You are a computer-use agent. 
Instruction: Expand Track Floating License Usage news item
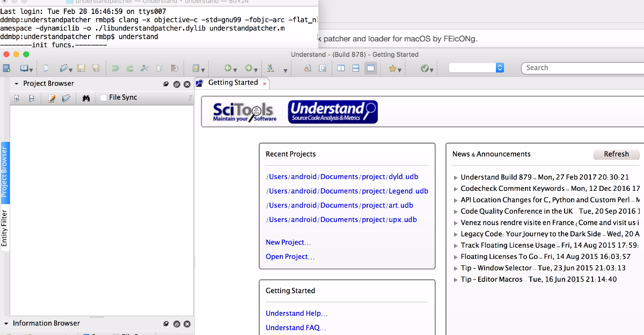coord(456,245)
